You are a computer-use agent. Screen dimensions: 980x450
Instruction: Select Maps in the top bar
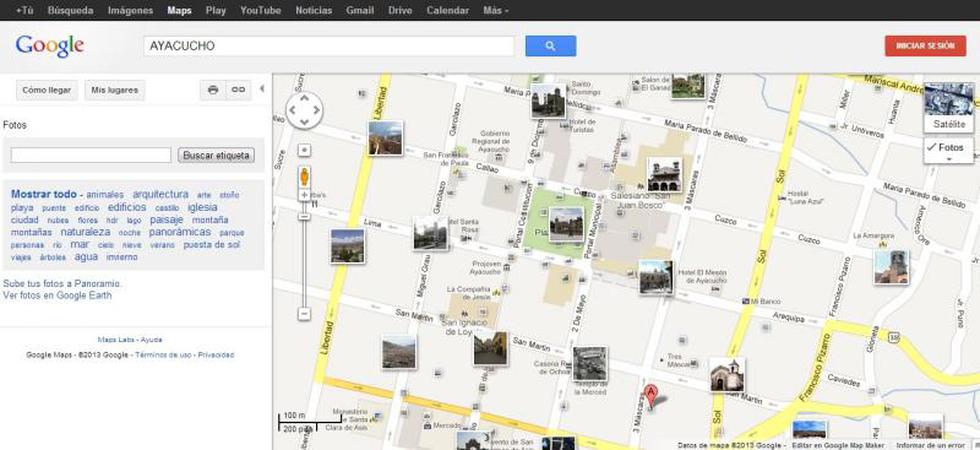(179, 11)
